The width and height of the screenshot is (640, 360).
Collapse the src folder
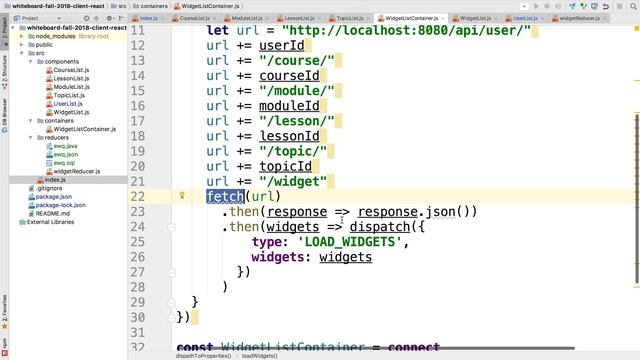coord(22,53)
